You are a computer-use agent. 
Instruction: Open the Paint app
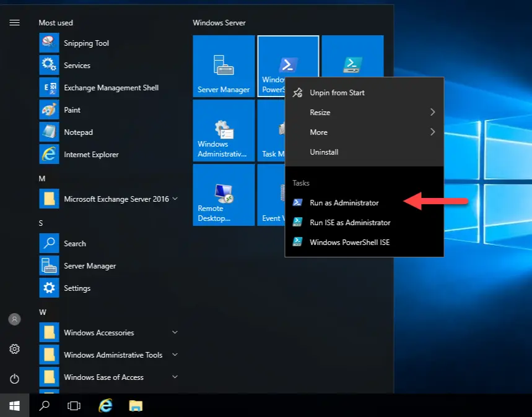pyautogui.click(x=72, y=110)
